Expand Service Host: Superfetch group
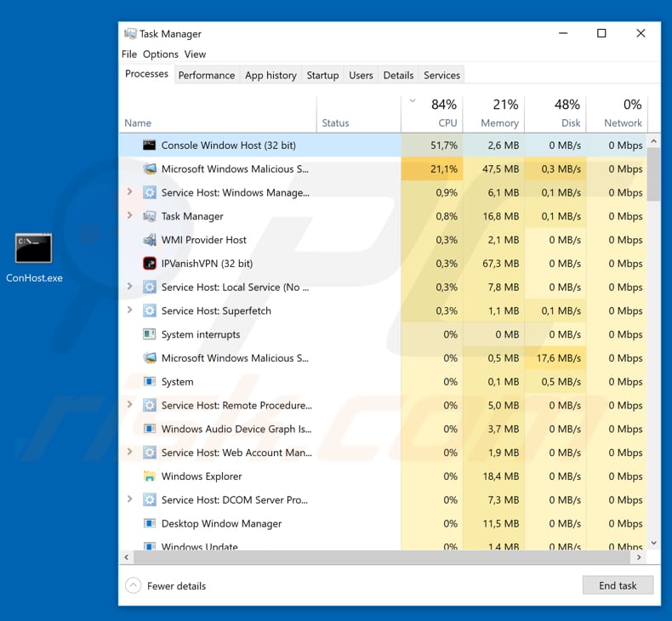Screen dimensions: 672x621 tap(129, 310)
